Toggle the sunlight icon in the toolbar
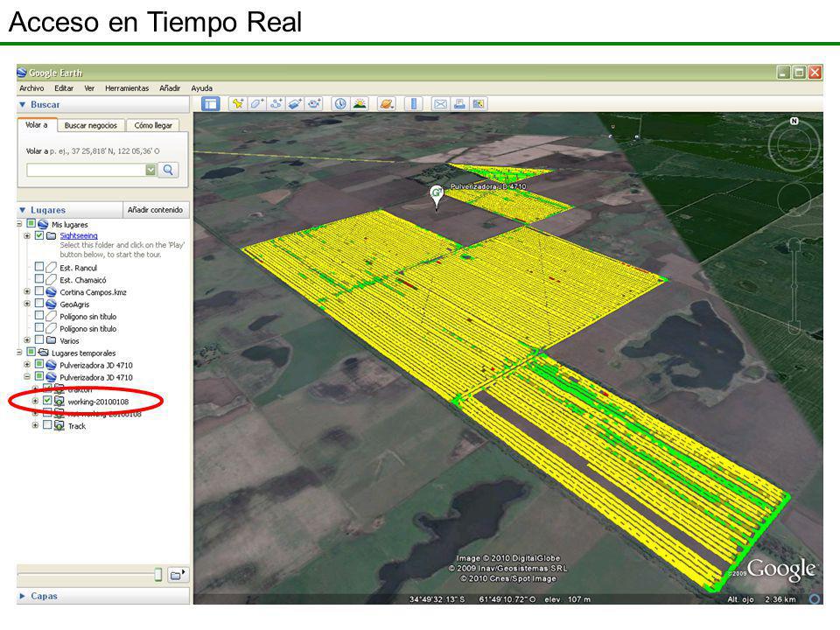 (360, 104)
